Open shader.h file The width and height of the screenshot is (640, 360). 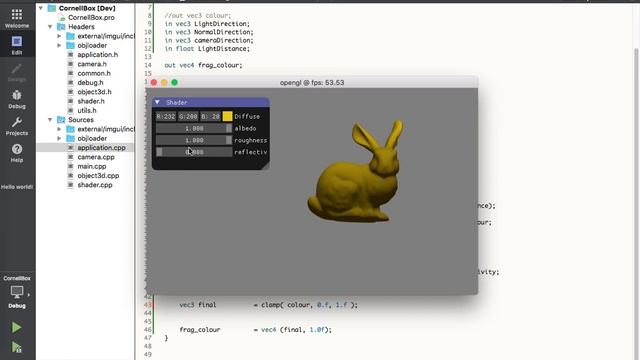91,101
